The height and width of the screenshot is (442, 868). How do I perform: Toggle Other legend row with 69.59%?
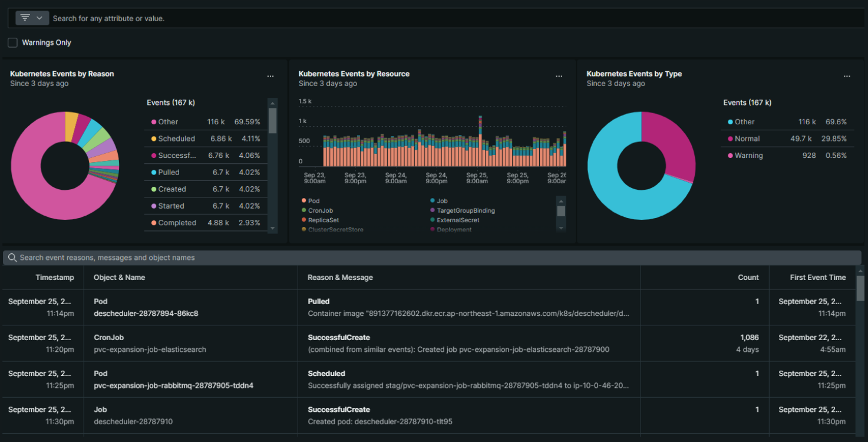pyautogui.click(x=206, y=122)
